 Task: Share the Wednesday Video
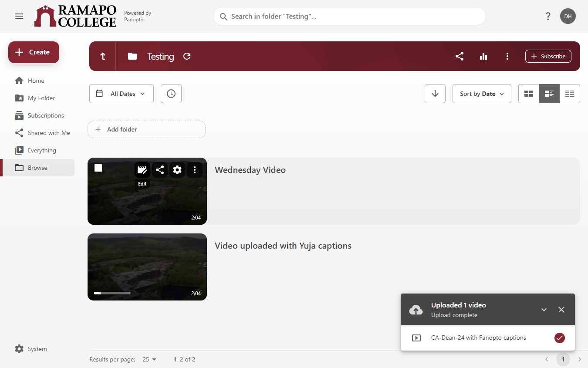pos(160,170)
